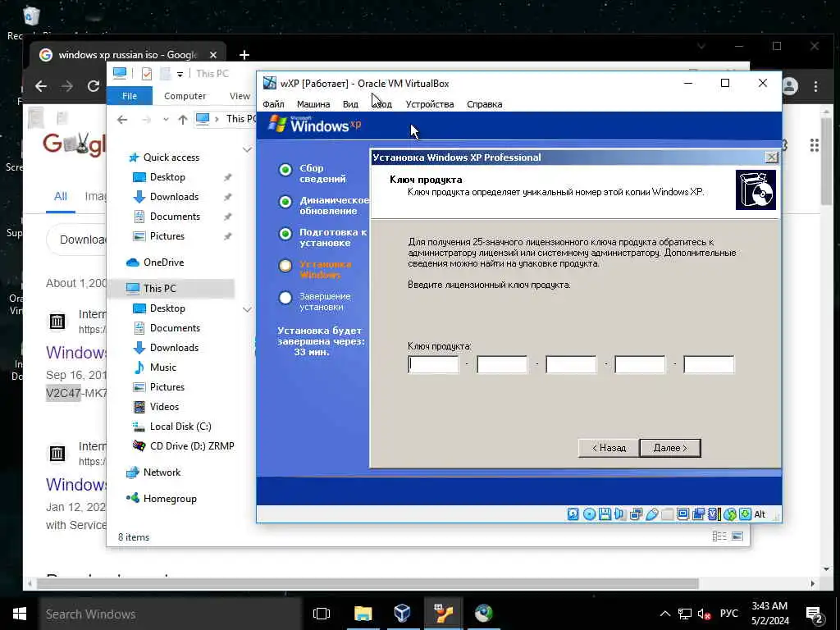Open Вид menu in VirtualBox
The height and width of the screenshot is (630, 840).
pyautogui.click(x=350, y=104)
